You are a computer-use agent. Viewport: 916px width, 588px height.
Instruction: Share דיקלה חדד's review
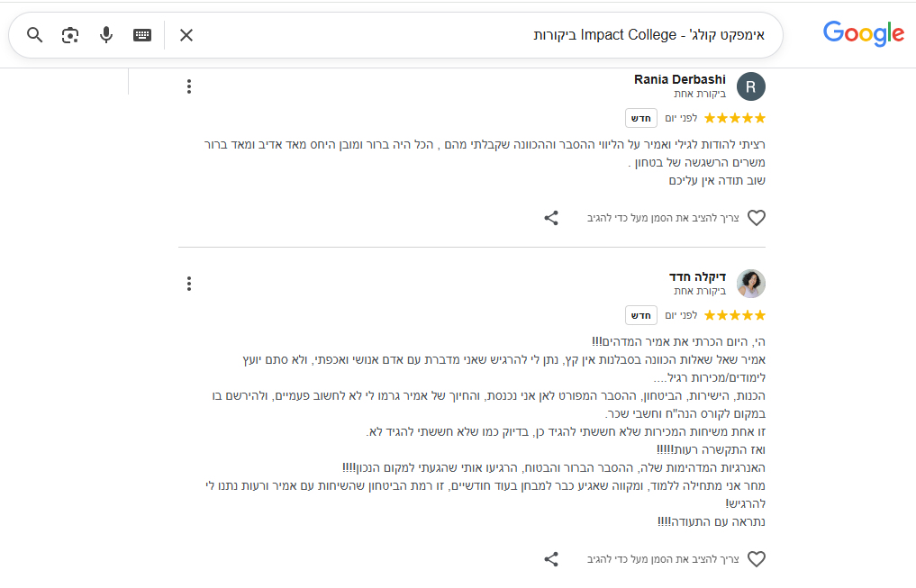tap(551, 559)
